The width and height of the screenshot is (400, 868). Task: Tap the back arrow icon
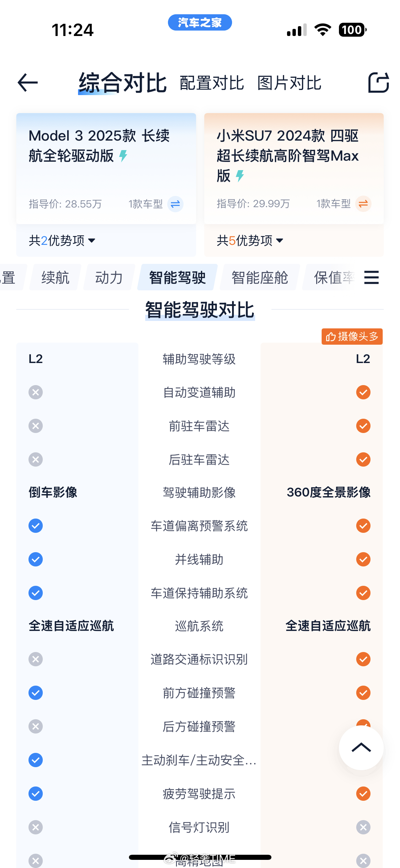(27, 83)
